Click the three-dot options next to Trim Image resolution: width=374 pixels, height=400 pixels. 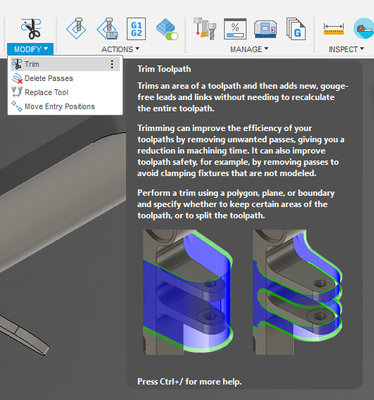coord(112,64)
